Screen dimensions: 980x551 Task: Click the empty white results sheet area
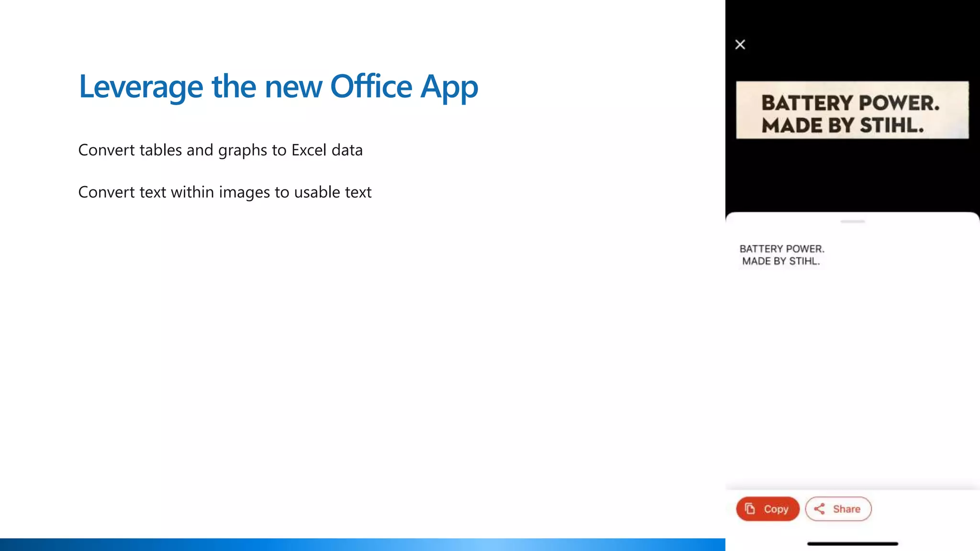(852, 378)
